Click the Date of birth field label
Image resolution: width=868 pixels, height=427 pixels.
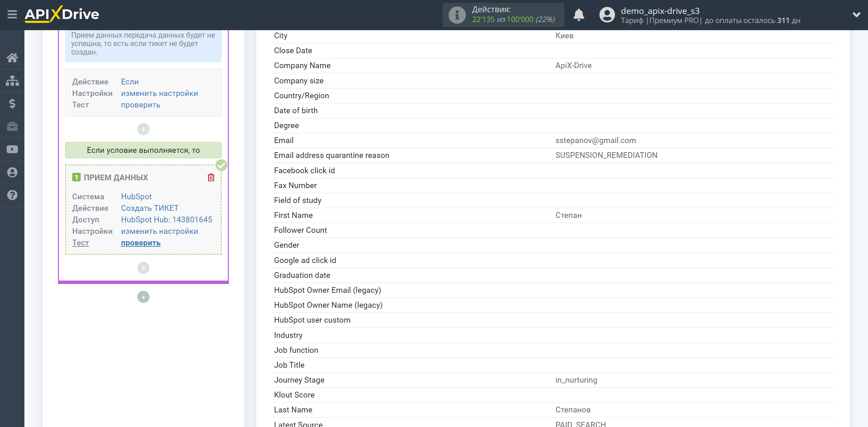(296, 110)
